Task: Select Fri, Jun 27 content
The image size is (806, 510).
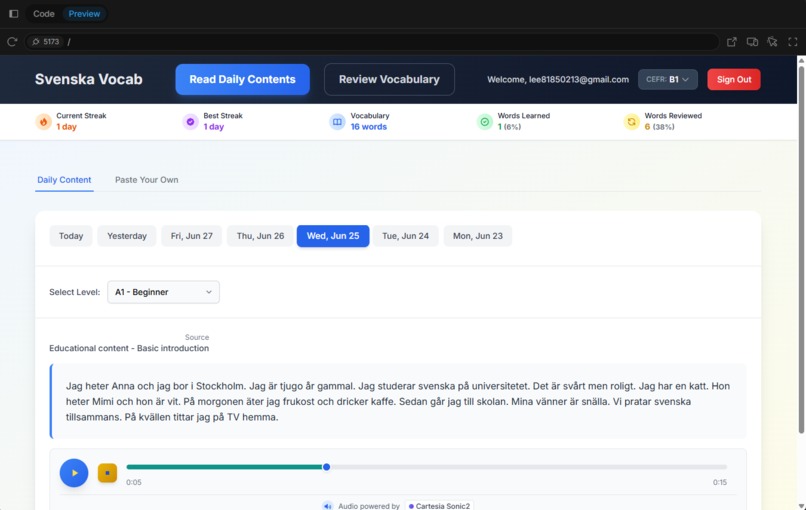Action: tap(192, 236)
